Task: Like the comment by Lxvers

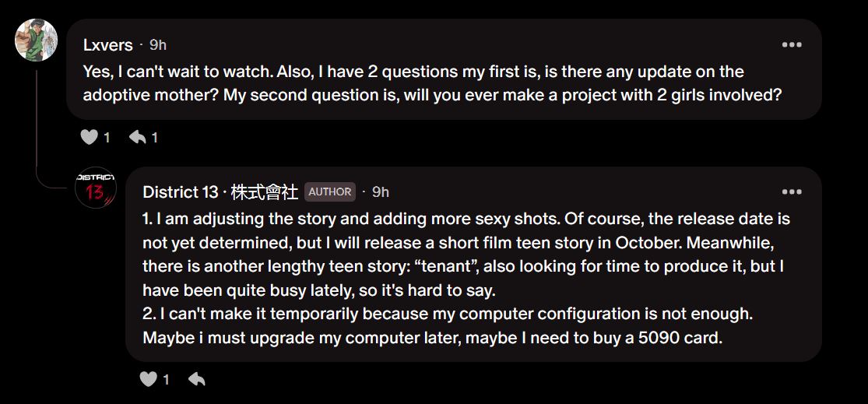Action: click(90, 138)
